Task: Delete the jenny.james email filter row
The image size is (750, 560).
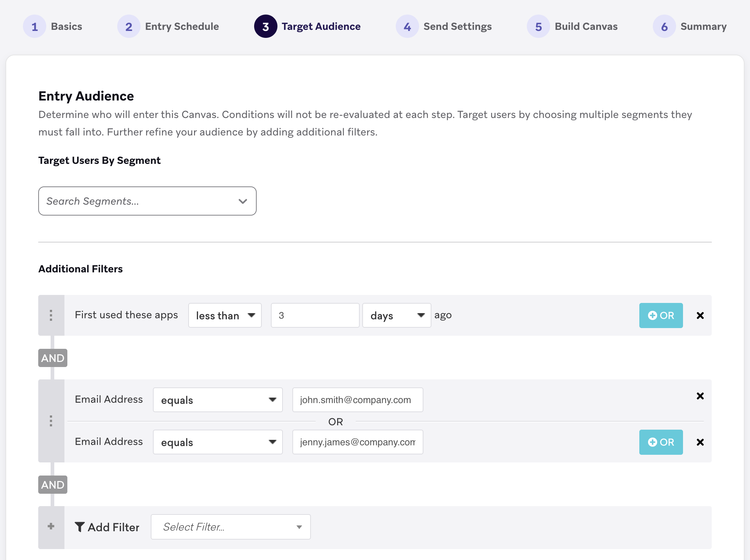Action: click(x=700, y=442)
